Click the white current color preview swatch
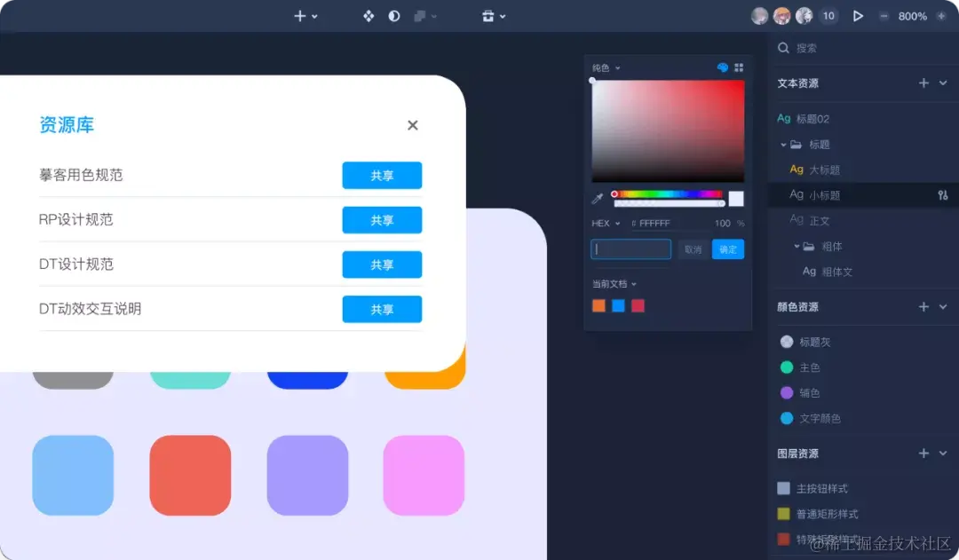 (x=736, y=199)
